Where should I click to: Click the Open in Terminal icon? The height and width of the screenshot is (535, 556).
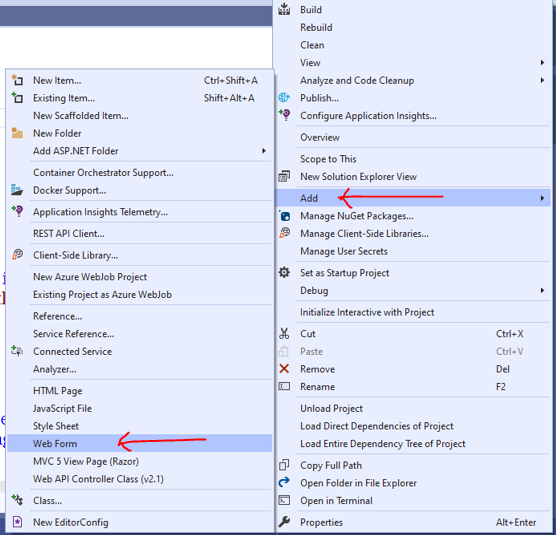[284, 501]
